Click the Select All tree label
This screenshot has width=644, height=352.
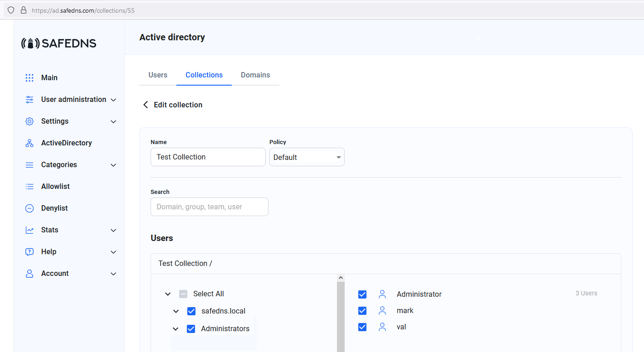click(209, 294)
